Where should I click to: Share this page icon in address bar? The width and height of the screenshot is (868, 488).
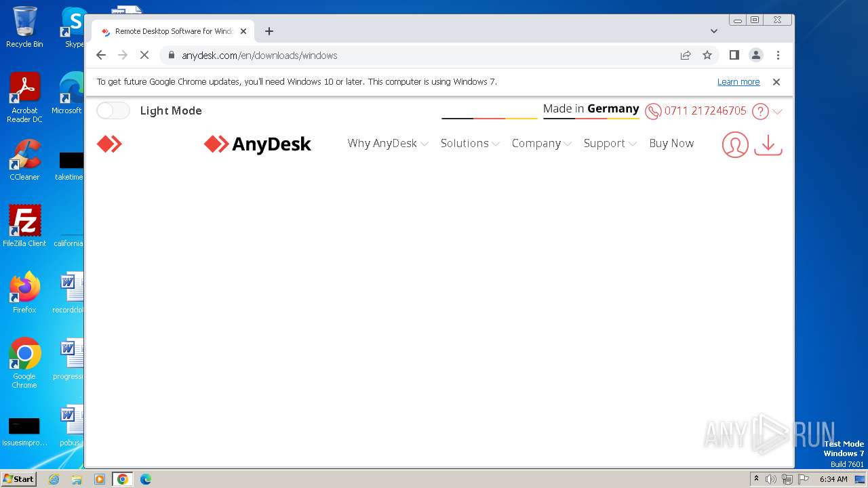click(686, 55)
